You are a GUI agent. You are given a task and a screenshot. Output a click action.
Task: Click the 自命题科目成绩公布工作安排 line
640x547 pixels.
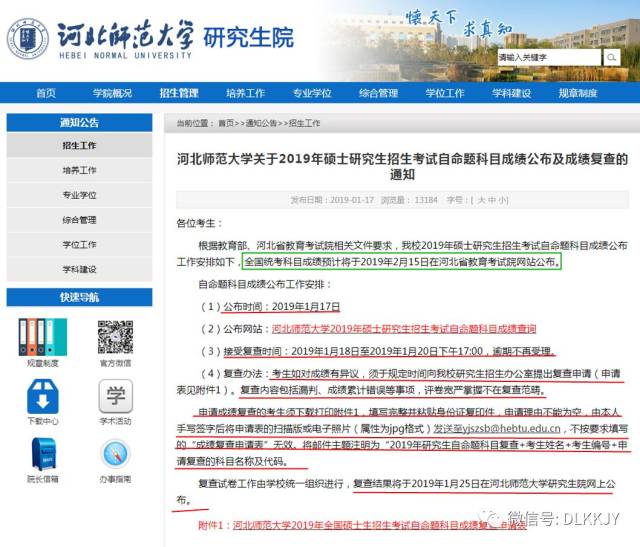pyautogui.click(x=265, y=285)
